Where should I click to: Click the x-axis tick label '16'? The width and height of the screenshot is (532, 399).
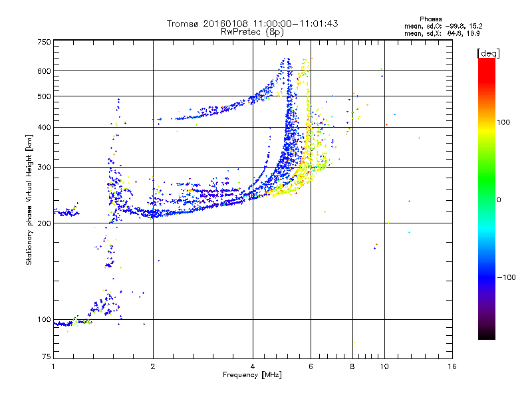[452, 366]
